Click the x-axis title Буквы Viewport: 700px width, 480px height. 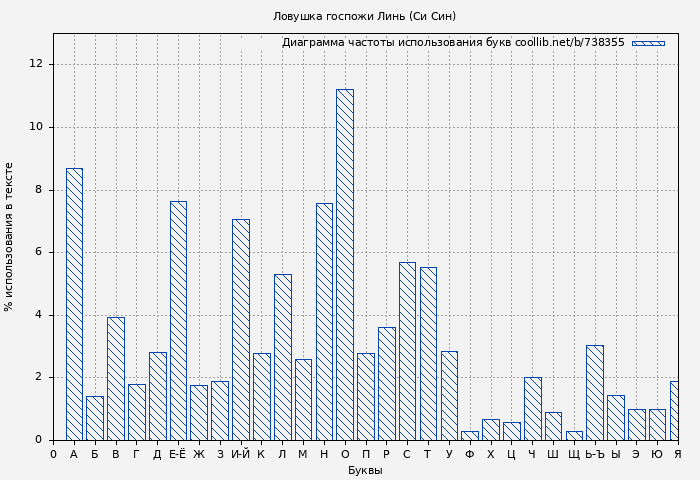(x=365, y=470)
